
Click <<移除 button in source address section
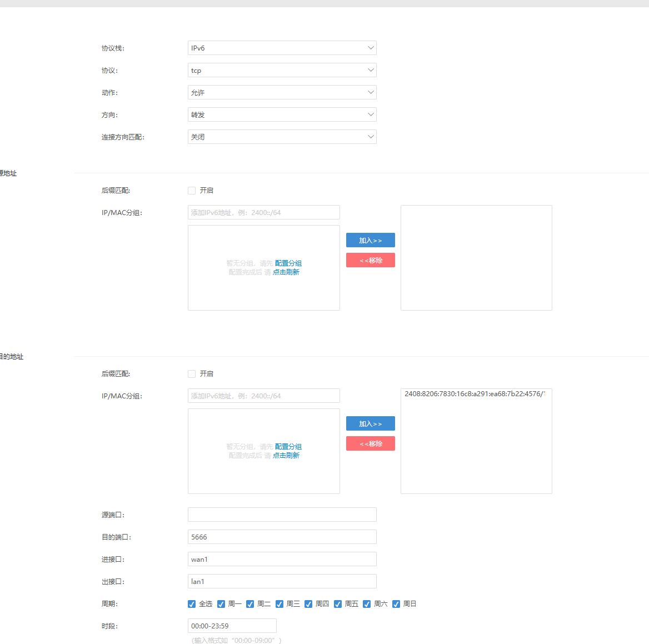point(370,260)
